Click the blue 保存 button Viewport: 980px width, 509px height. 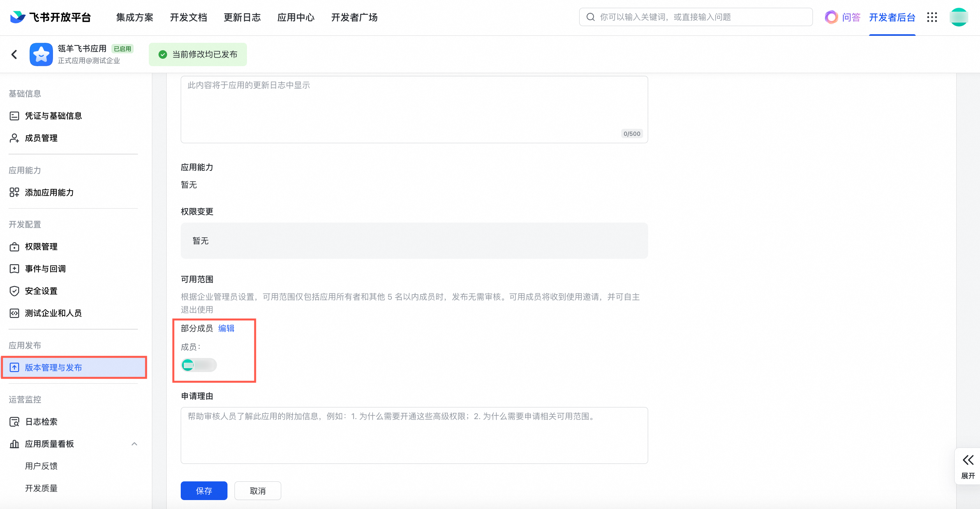point(204,491)
